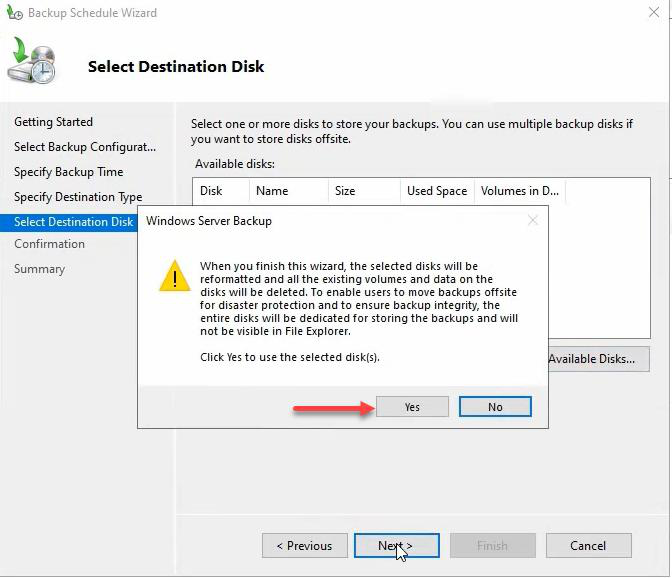Go to the Specify Backup Time step

69,172
